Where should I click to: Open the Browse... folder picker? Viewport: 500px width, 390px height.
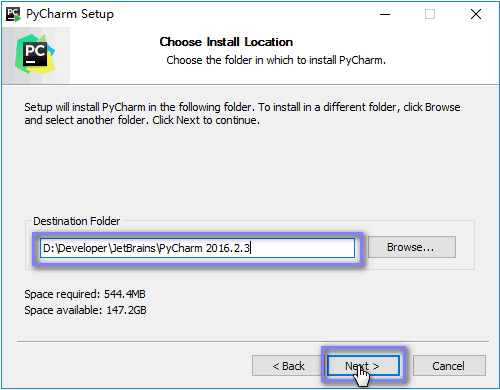(x=412, y=247)
